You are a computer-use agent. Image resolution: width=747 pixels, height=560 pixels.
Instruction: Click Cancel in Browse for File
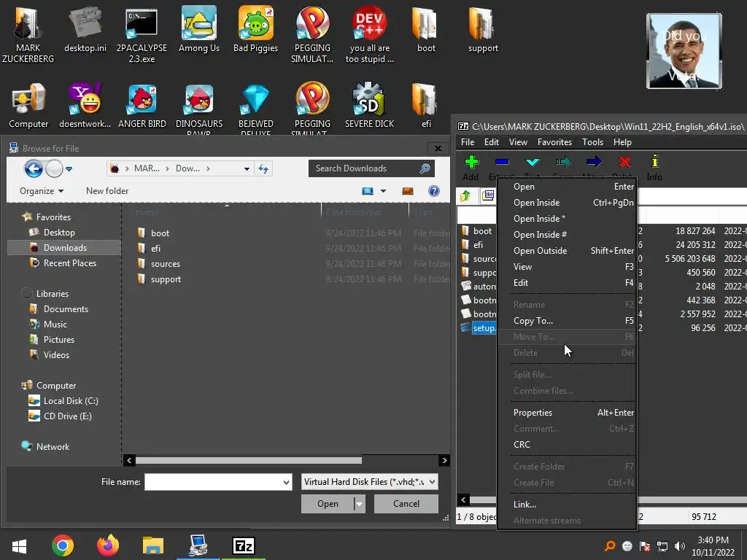(x=406, y=504)
